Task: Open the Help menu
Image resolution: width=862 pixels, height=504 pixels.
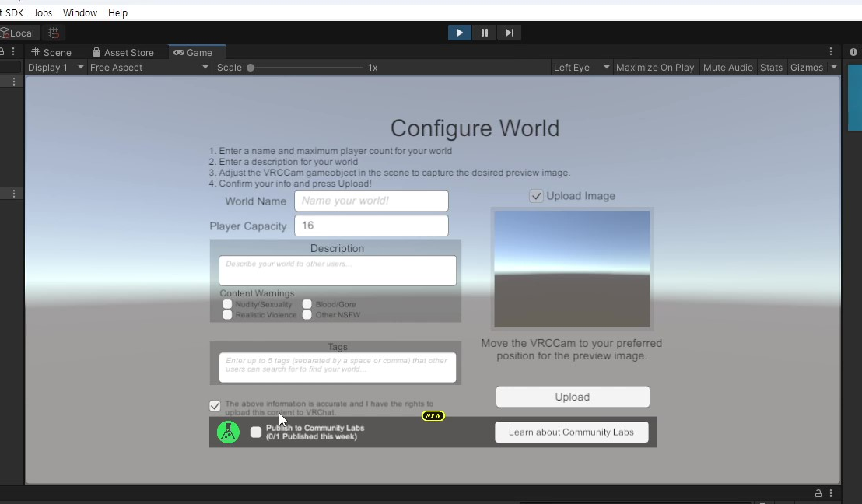Action: point(117,12)
